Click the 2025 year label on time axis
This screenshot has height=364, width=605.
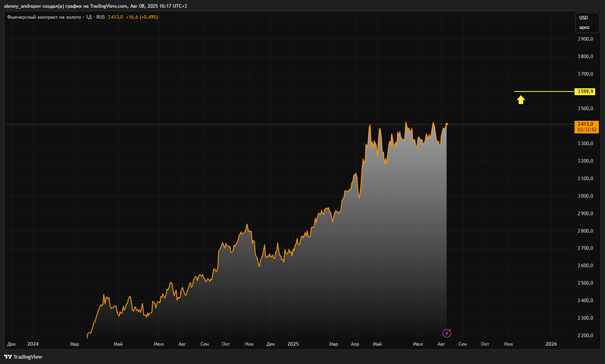pos(293,344)
